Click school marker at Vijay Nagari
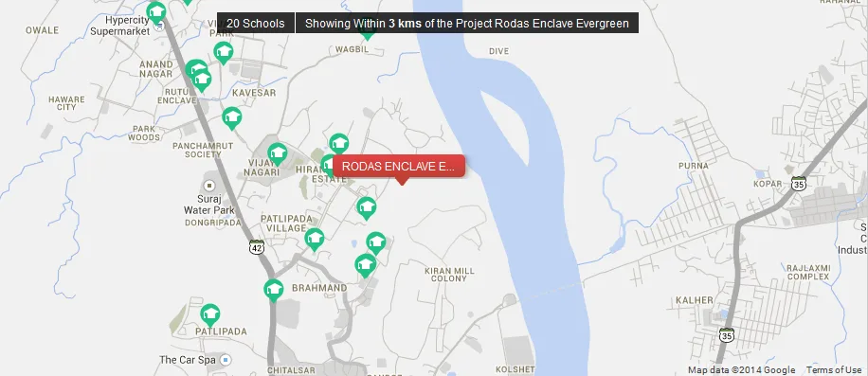The width and height of the screenshot is (868, 376). point(278,153)
